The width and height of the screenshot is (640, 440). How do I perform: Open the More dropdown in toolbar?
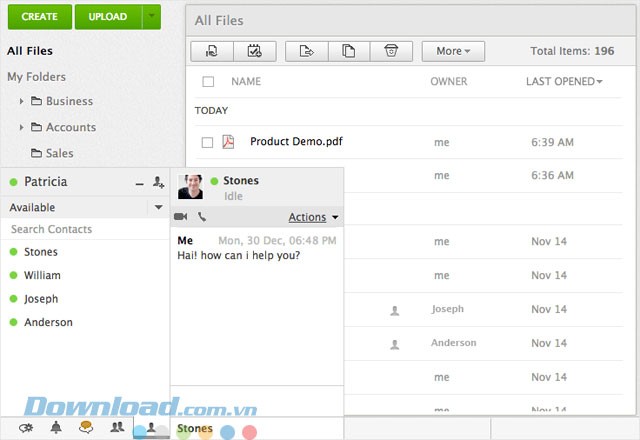pos(453,51)
